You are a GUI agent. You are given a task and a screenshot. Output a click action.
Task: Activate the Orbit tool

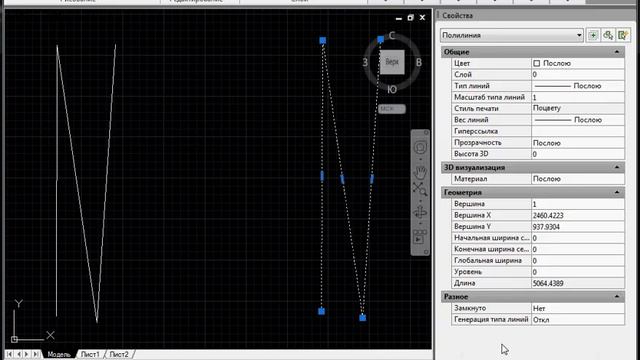pos(420,212)
